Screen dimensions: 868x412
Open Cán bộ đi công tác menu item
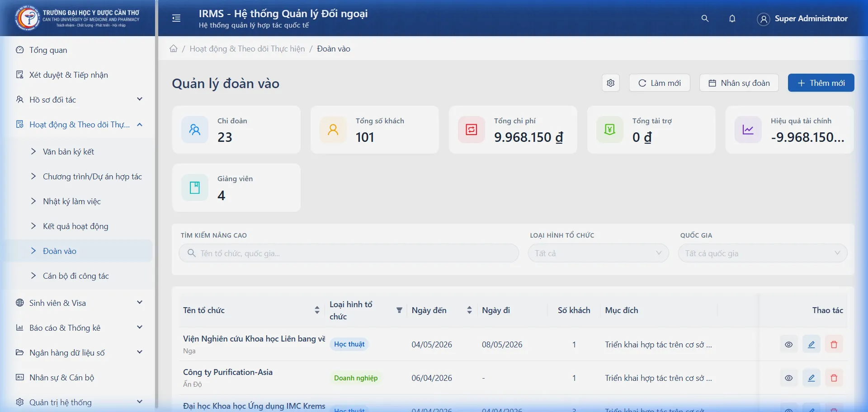pyautogui.click(x=75, y=276)
